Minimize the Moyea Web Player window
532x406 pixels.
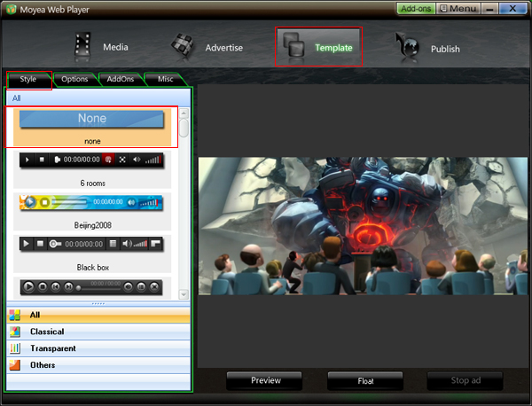(x=489, y=9)
